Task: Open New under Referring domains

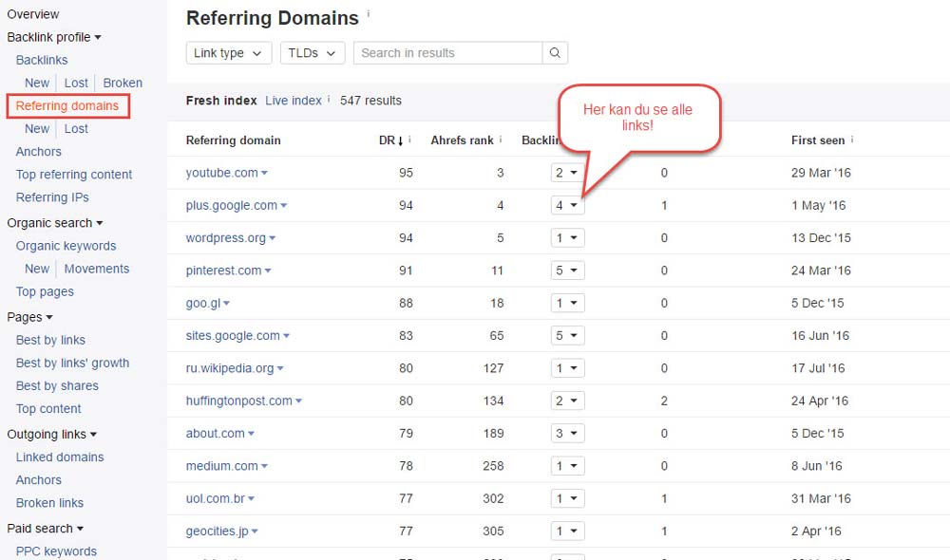Action: 37,129
